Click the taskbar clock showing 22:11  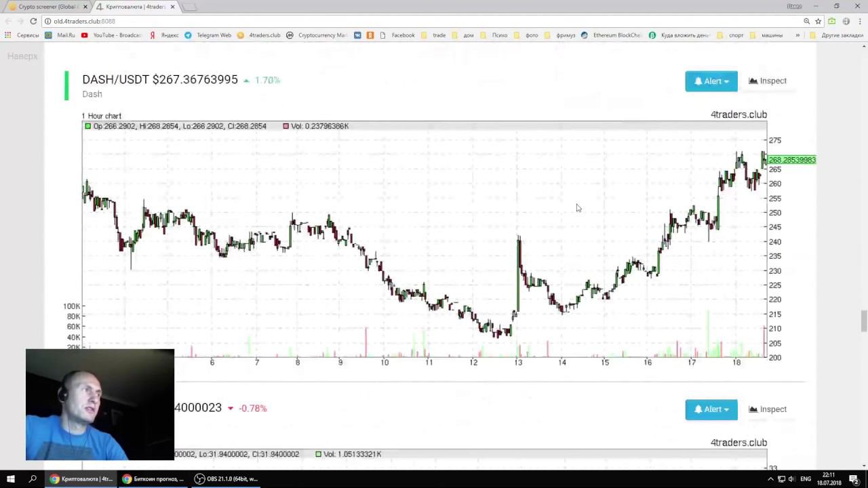pyautogui.click(x=829, y=479)
